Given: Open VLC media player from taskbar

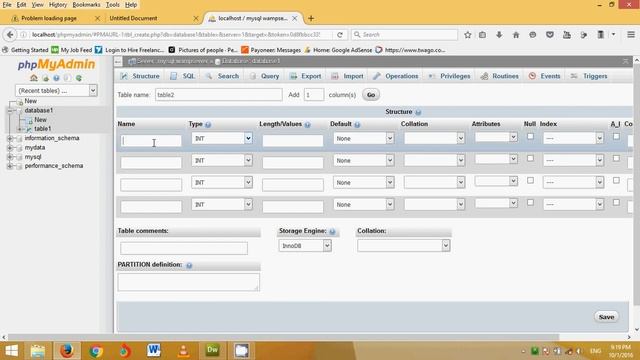Looking at the screenshot, I should click(183, 351).
